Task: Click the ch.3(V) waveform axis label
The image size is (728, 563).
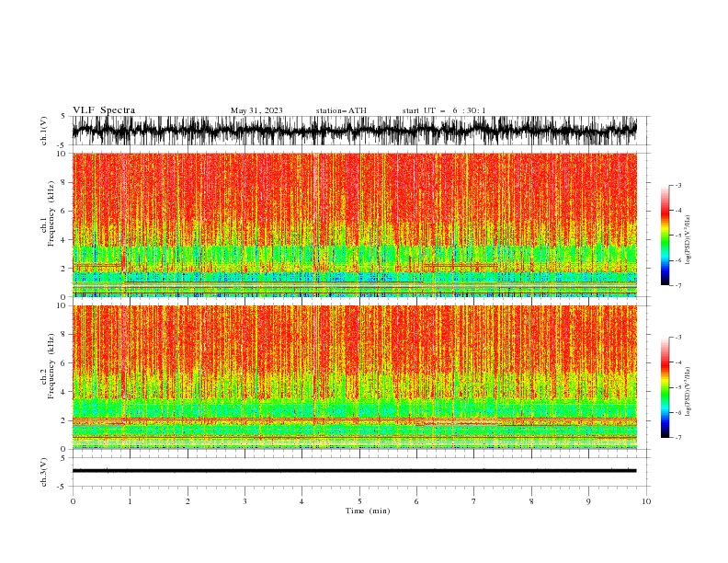Action: [44, 472]
